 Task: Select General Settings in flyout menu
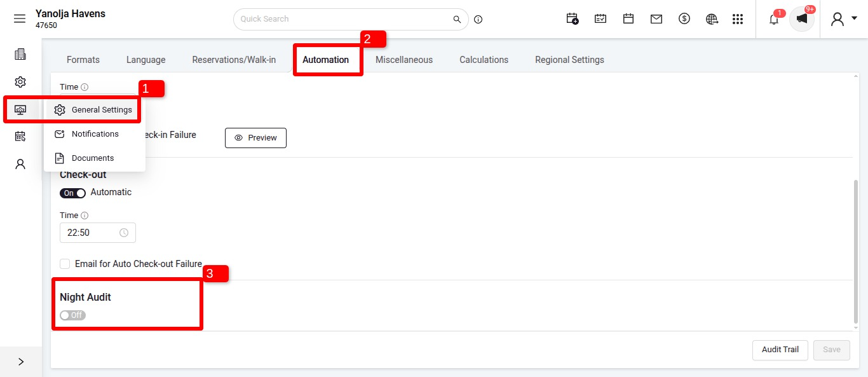click(x=93, y=110)
